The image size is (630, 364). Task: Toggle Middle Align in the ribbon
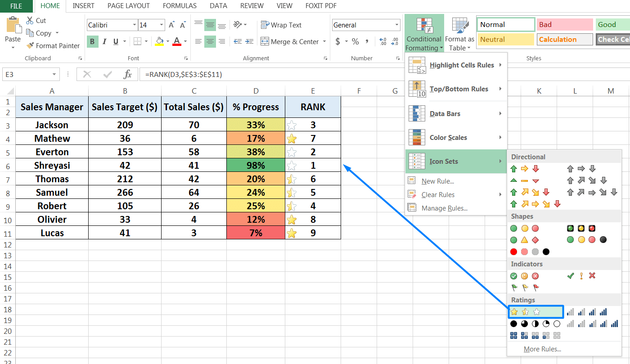click(x=210, y=25)
